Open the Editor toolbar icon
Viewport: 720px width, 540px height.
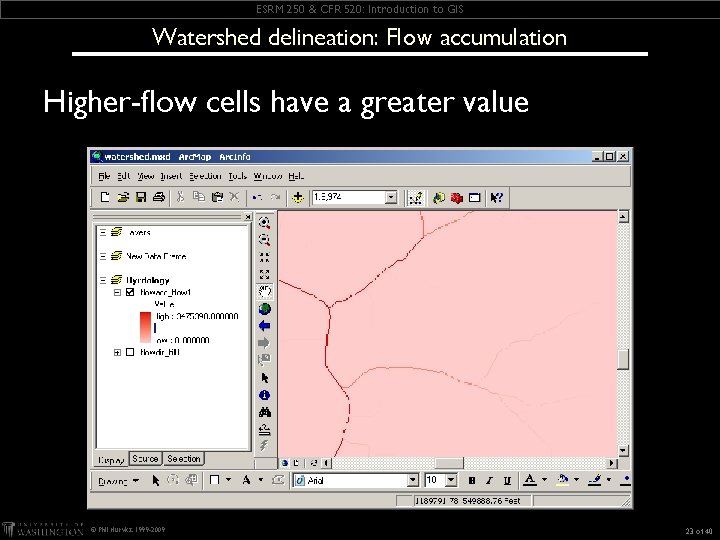click(x=416, y=197)
